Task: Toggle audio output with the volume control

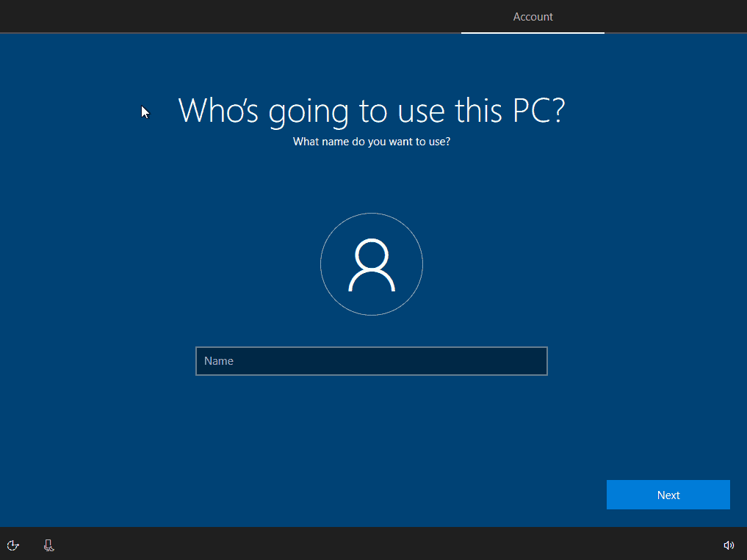Action: (729, 545)
